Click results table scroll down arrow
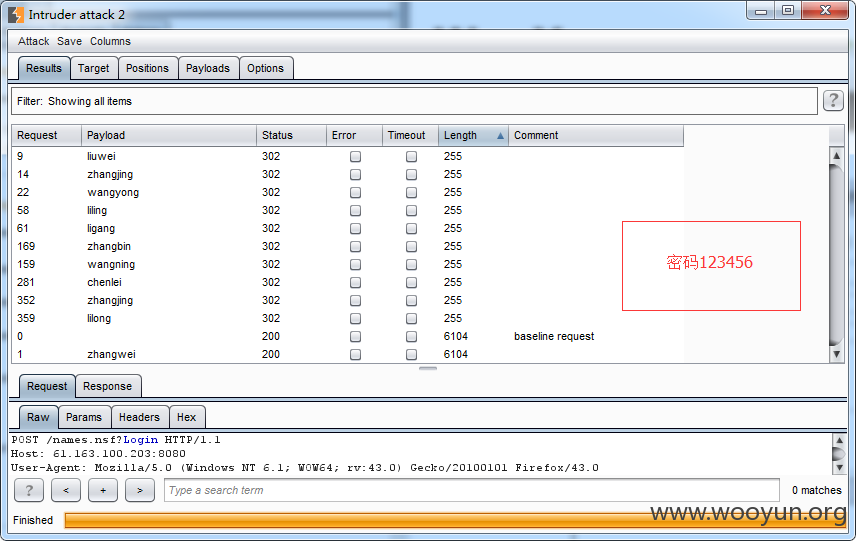Viewport: 856px width, 541px height. 836,354
